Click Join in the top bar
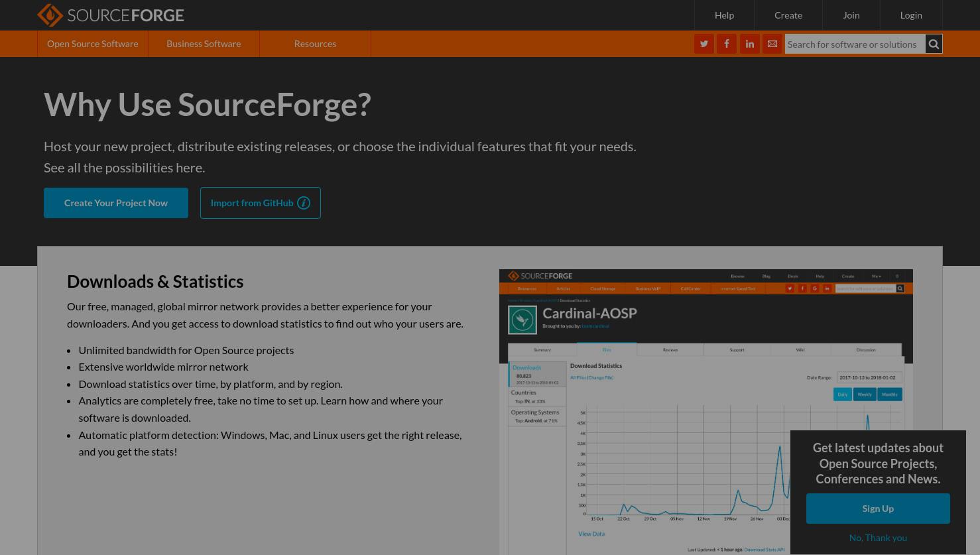This screenshot has width=980, height=555. point(851,15)
